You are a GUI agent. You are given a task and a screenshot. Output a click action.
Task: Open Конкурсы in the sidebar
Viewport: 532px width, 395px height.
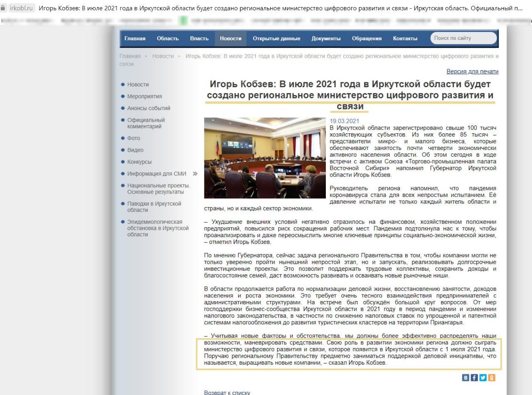tap(140, 162)
